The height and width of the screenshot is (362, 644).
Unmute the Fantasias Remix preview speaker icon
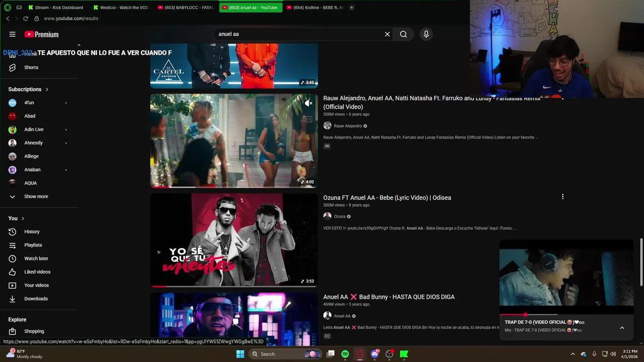308,103
